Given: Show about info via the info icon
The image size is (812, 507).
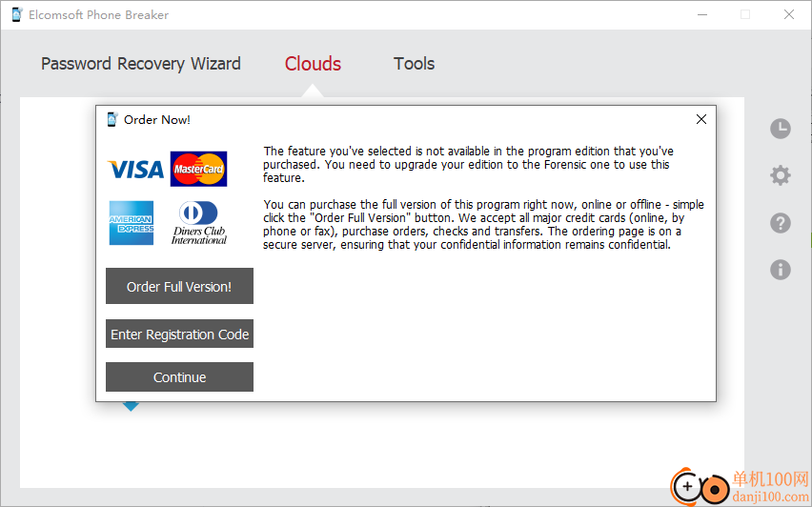Looking at the screenshot, I should (780, 270).
